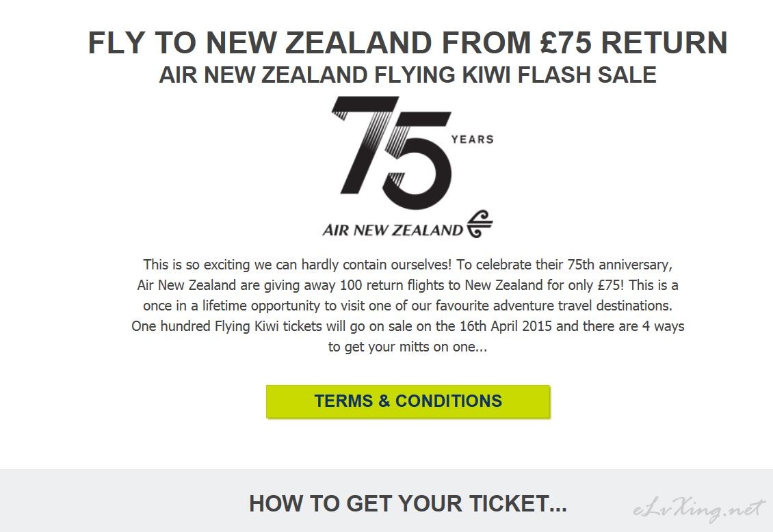Viewport: 773px width, 532px height.
Task: Select the Flying Kiwi Flash Sale subheading
Action: [407, 75]
